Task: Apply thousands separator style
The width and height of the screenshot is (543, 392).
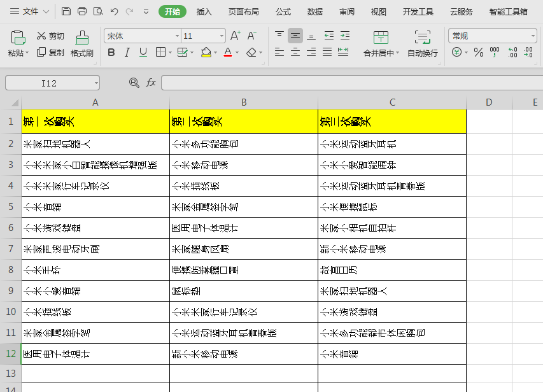Action: pyautogui.click(x=495, y=52)
